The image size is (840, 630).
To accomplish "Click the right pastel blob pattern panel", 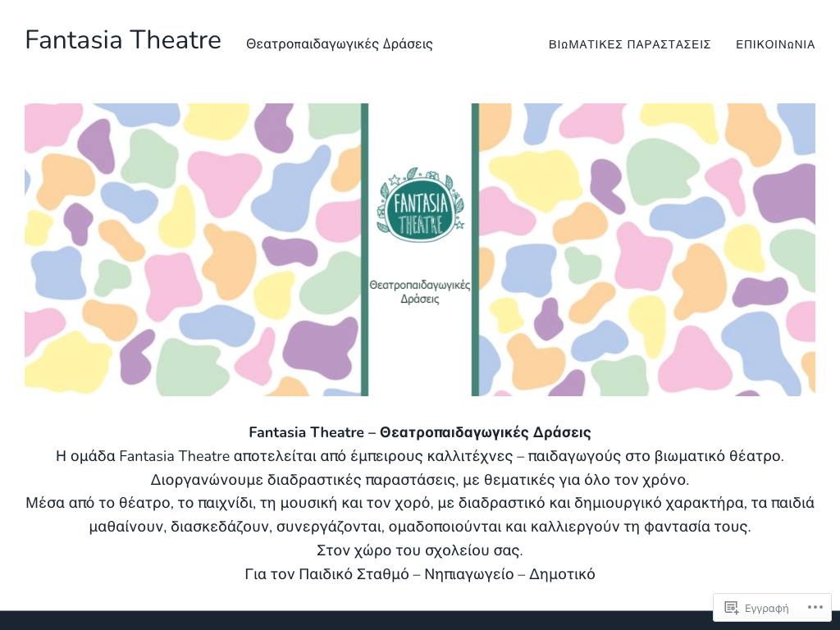I will (647, 249).
